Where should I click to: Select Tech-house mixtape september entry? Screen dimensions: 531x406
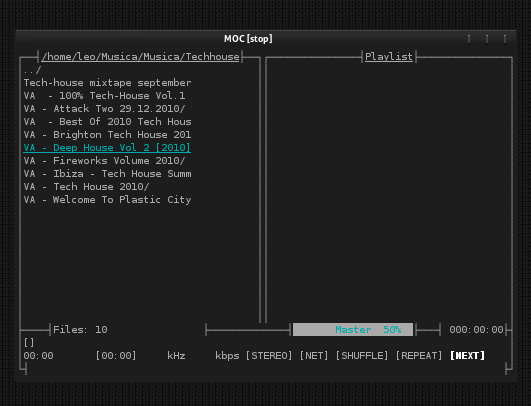click(x=107, y=83)
